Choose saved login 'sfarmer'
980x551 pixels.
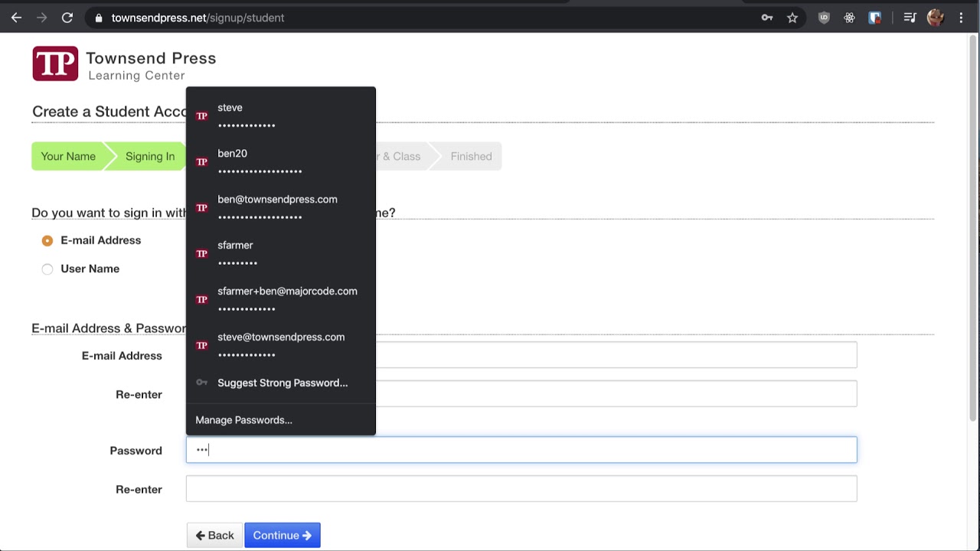pos(281,253)
